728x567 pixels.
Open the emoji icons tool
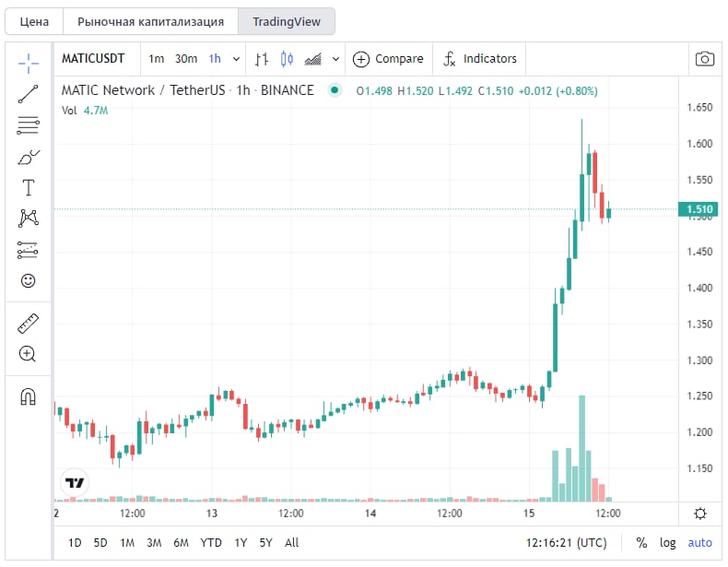29,280
